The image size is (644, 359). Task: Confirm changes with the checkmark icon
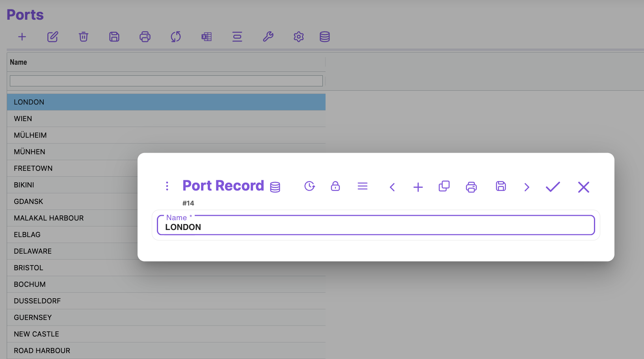pos(553,187)
